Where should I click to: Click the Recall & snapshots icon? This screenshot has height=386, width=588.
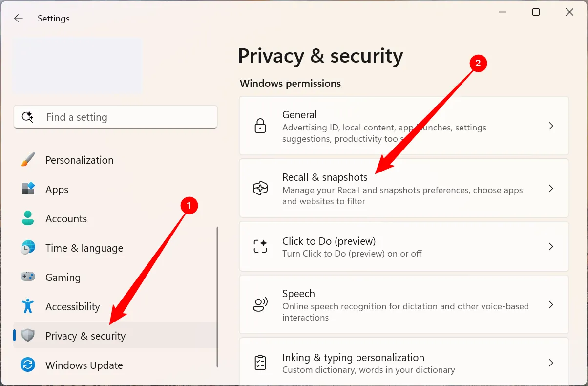(261, 188)
